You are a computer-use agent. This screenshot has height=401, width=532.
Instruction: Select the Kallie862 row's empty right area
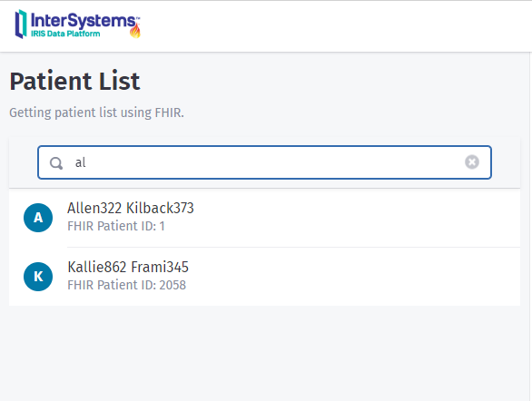pos(356,277)
